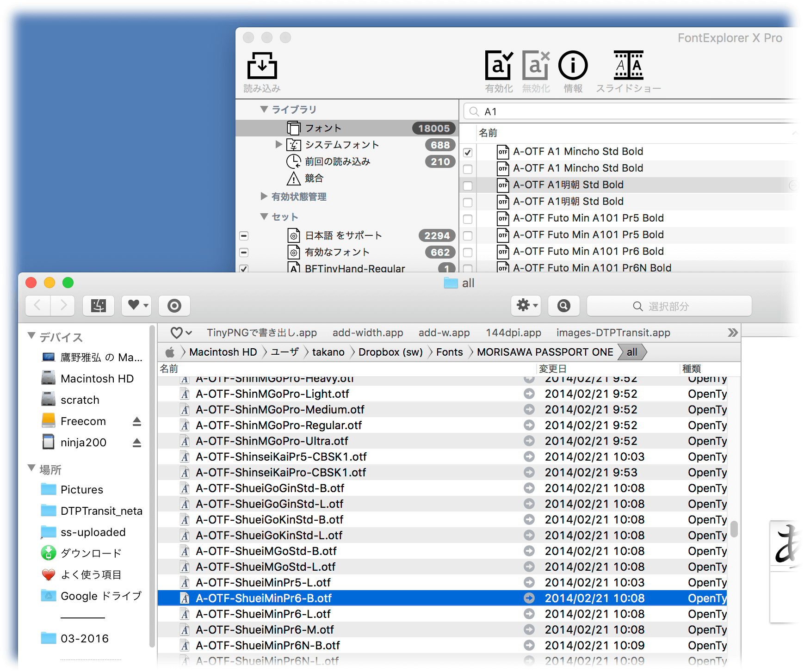Screen dimensions: 804x672
Task: Toggle 日本語 をサポート set minus checkbox
Action: pyautogui.click(x=244, y=236)
